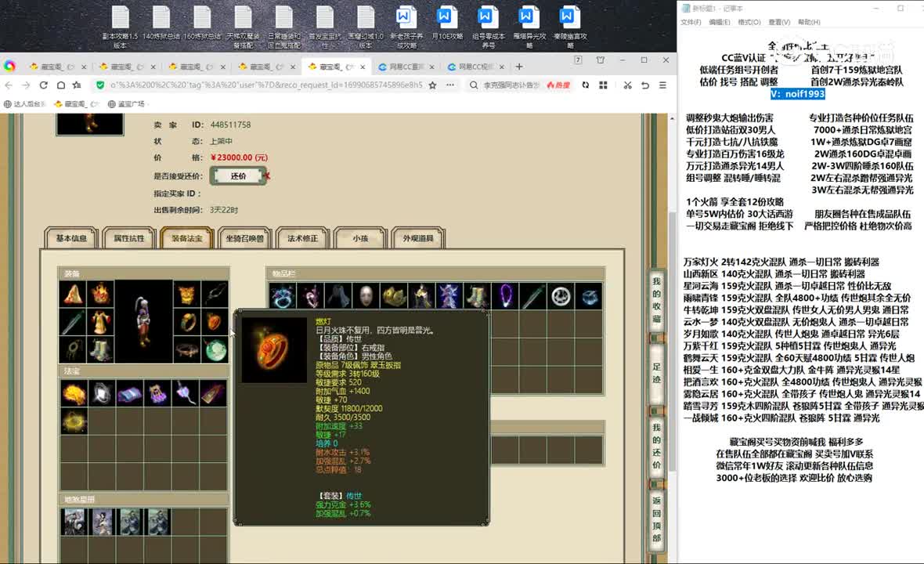Open 我的收藏 side button

(x=656, y=300)
